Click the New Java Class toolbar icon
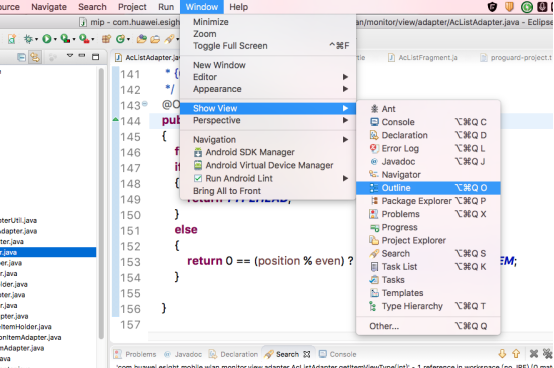 [x=120, y=39]
